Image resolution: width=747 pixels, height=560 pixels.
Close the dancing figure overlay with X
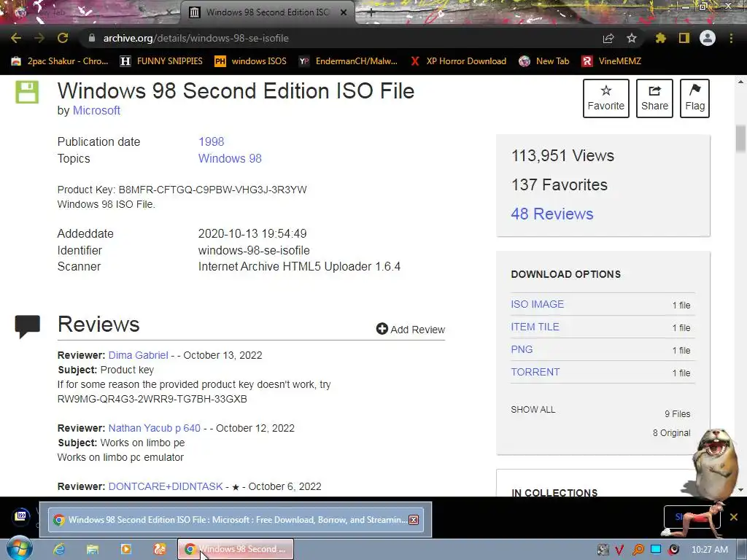(734, 517)
